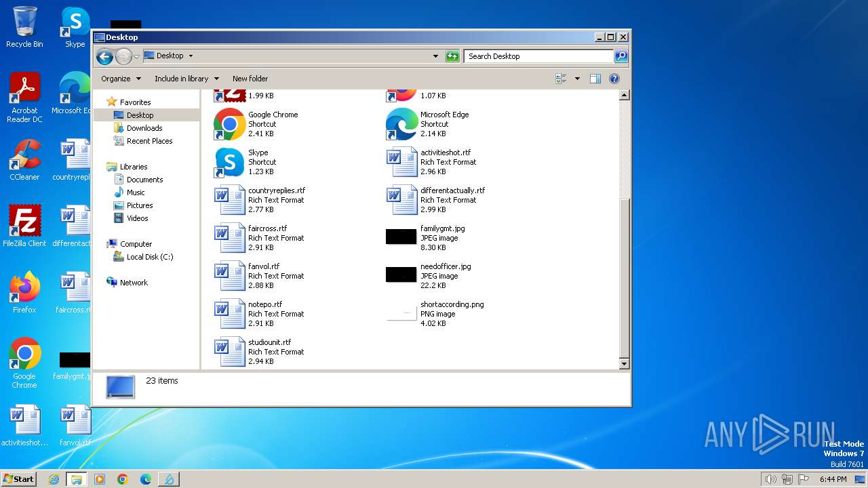Expand the Desktop breadcrumb arrow
The width and height of the screenshot is (868, 488).
(x=191, y=56)
